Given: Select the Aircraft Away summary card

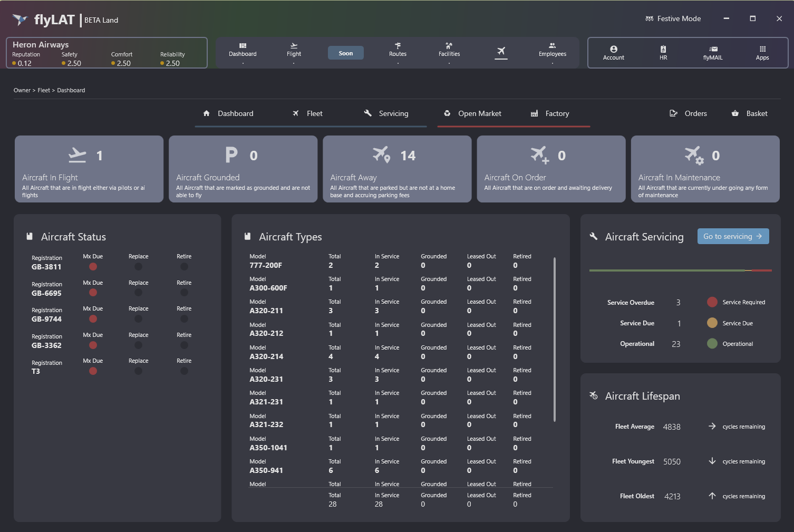Looking at the screenshot, I should (397, 169).
